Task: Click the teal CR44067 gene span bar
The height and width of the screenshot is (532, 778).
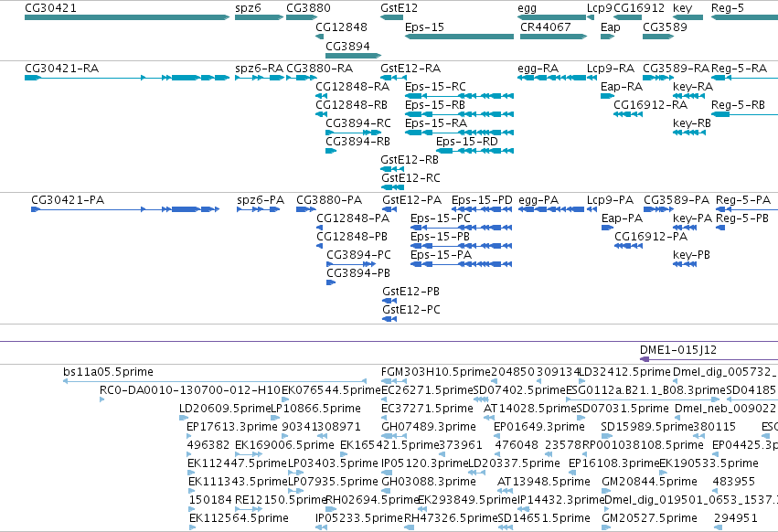Action: click(x=554, y=37)
